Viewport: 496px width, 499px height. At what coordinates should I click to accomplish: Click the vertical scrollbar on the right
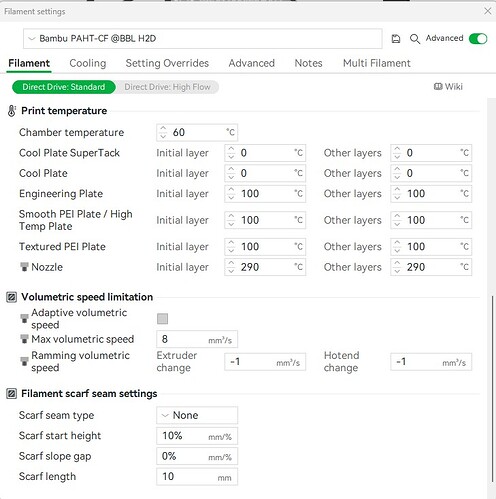pos(492,388)
